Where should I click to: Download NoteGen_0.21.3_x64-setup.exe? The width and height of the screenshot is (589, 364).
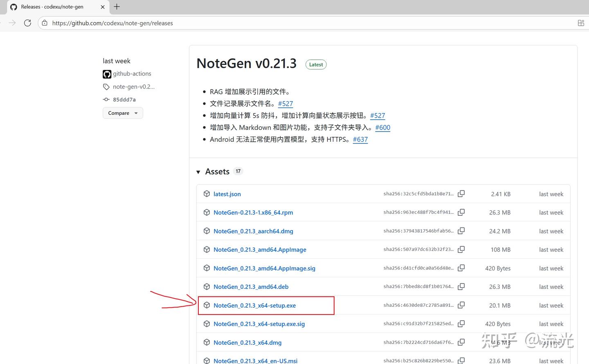click(x=255, y=305)
